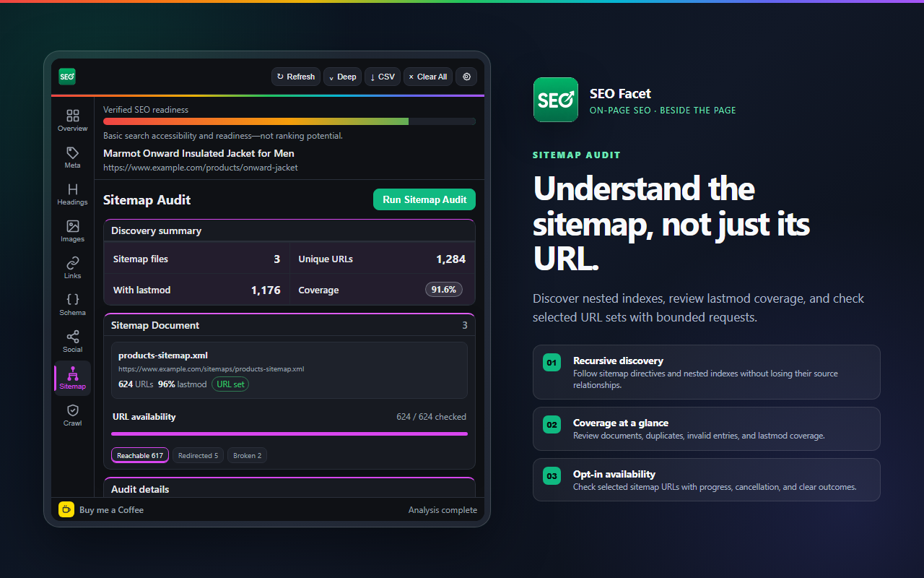The width and height of the screenshot is (924, 578).
Task: Click the 91.6% Coverage badge
Action: [444, 290]
